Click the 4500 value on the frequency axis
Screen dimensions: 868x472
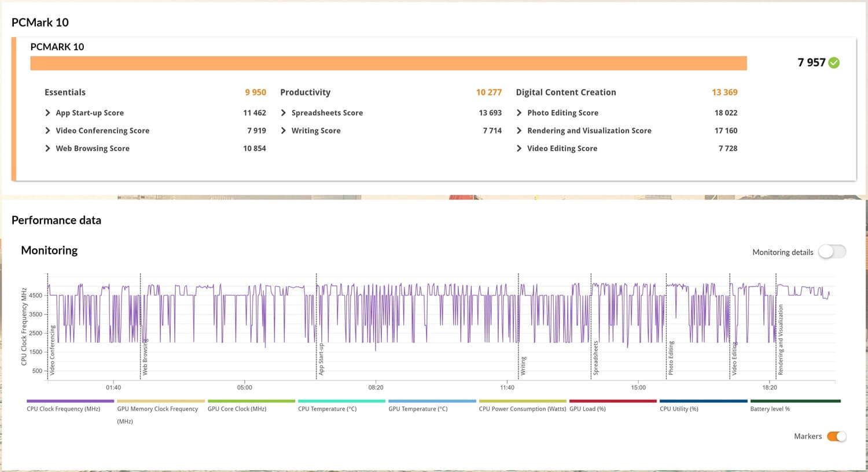click(x=35, y=296)
